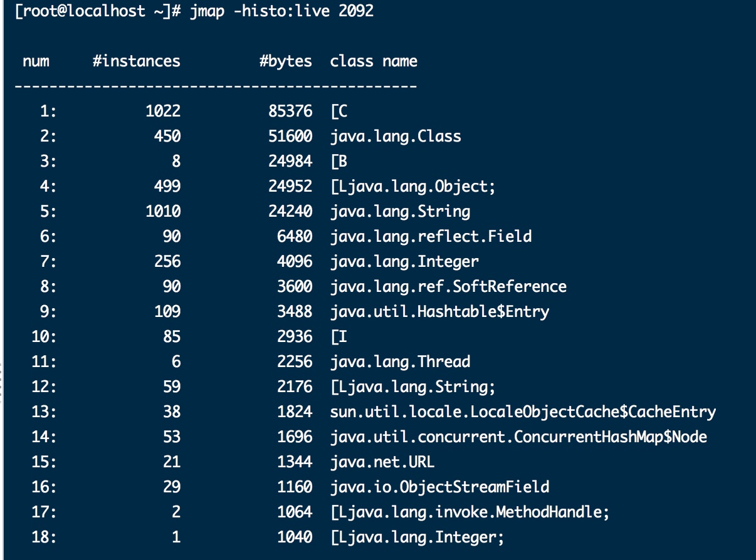Click the java.util.Hashtable$Entry class name

point(439,312)
